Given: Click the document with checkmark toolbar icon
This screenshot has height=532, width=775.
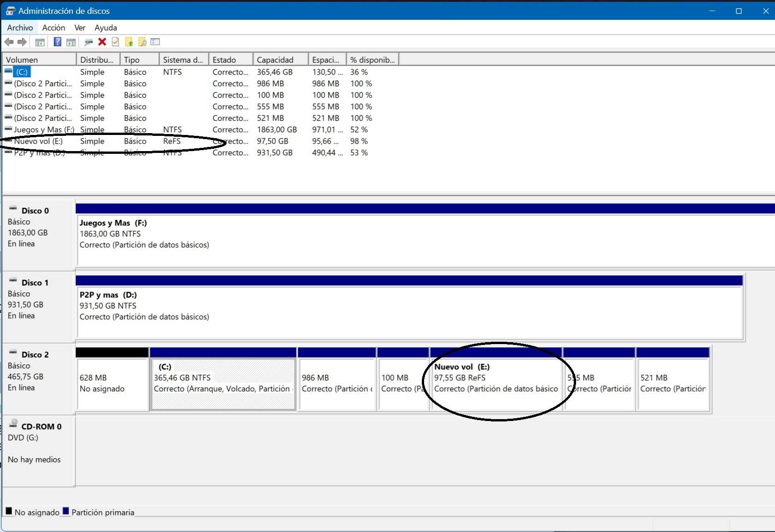Looking at the screenshot, I should [x=115, y=42].
